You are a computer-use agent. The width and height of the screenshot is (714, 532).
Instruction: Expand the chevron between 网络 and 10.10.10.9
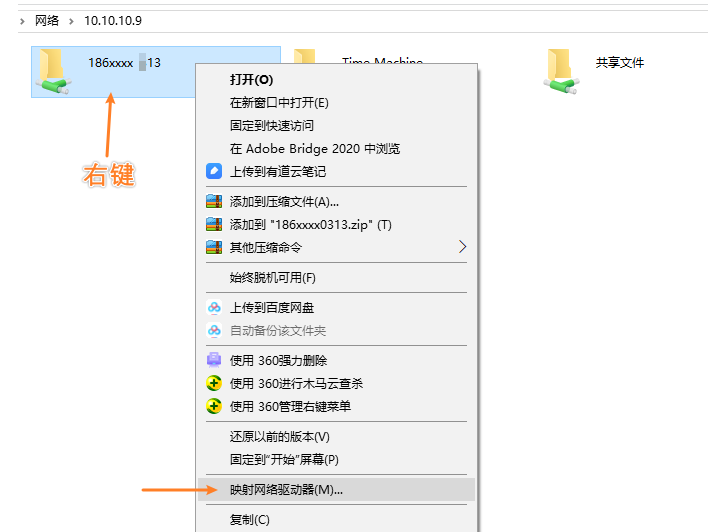pyautogui.click(x=69, y=20)
